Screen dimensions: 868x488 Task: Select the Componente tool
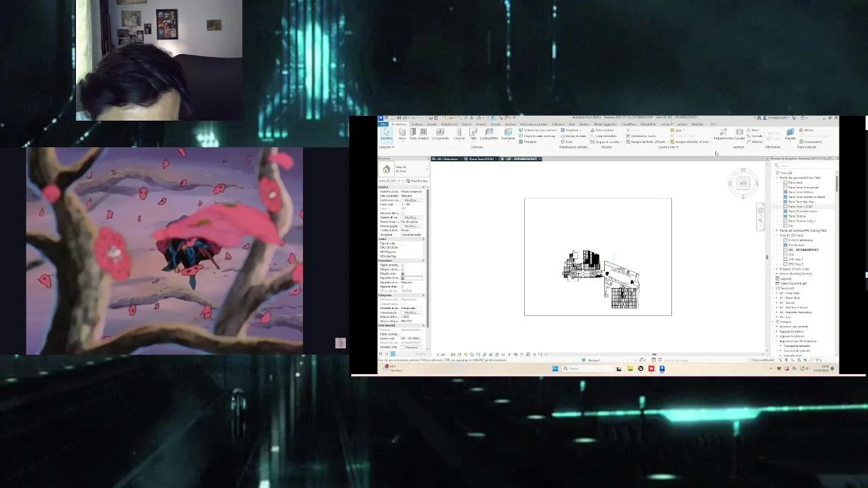click(440, 134)
